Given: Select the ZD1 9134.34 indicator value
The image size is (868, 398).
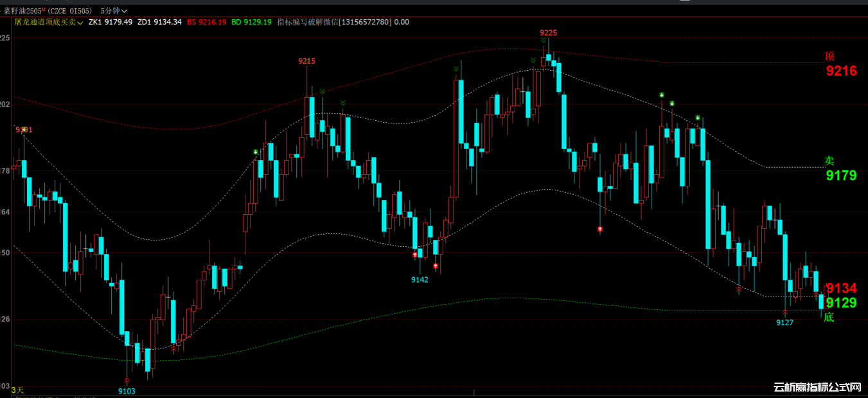Looking at the screenshot, I should coord(160,22).
